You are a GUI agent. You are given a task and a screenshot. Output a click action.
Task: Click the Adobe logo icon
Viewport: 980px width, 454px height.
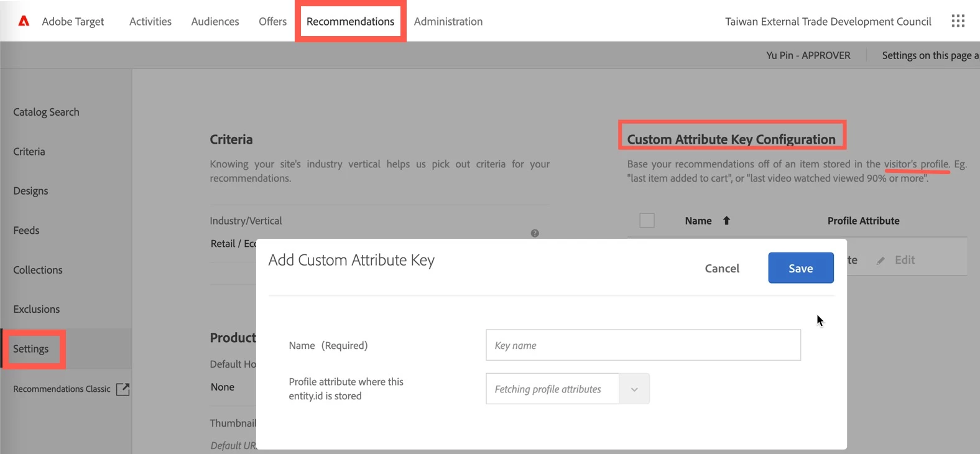pyautogui.click(x=24, y=21)
